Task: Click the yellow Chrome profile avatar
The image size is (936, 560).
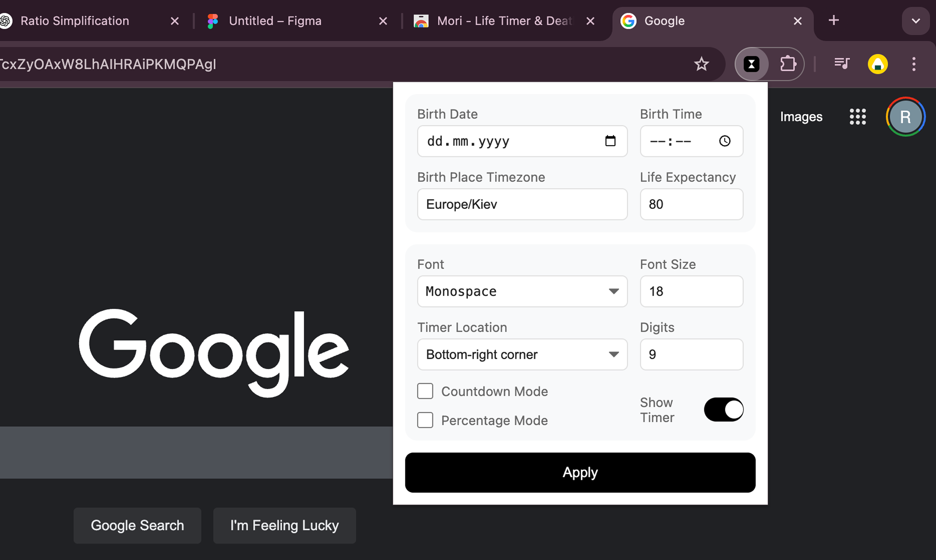Action: click(877, 64)
